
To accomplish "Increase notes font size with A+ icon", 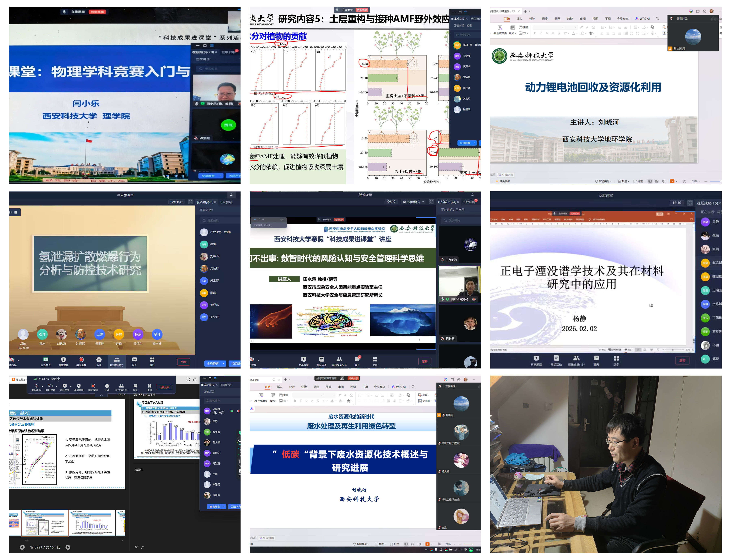I will click(136, 547).
